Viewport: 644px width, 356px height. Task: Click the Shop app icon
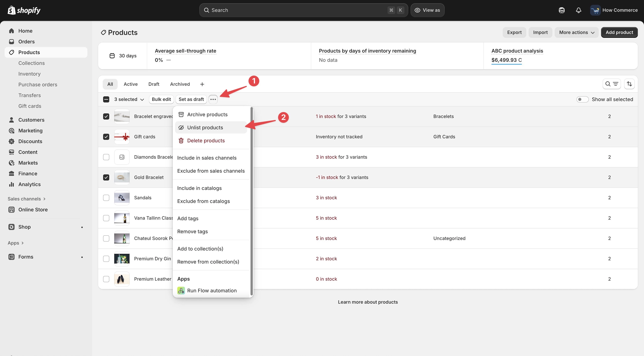(x=11, y=227)
